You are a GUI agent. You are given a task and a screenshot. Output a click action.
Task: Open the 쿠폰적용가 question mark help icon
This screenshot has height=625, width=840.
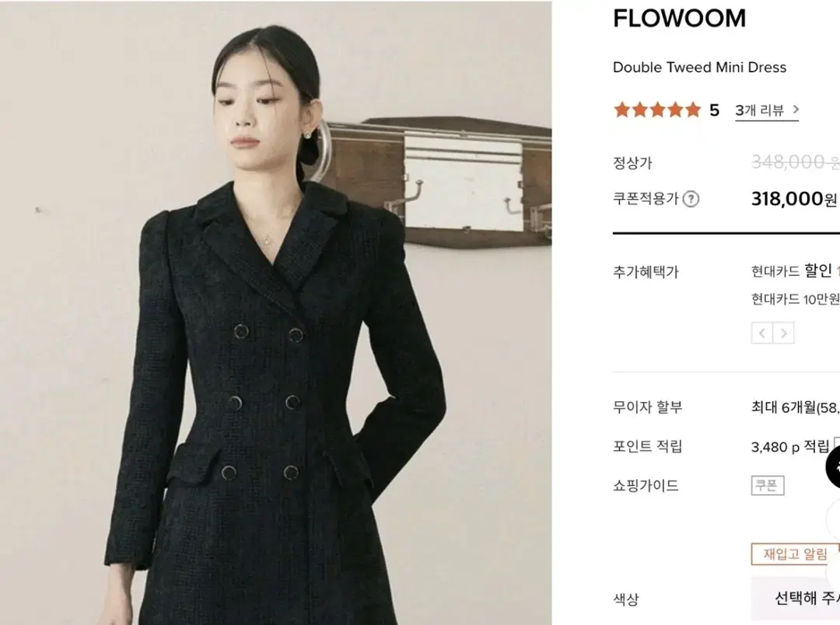(x=691, y=199)
